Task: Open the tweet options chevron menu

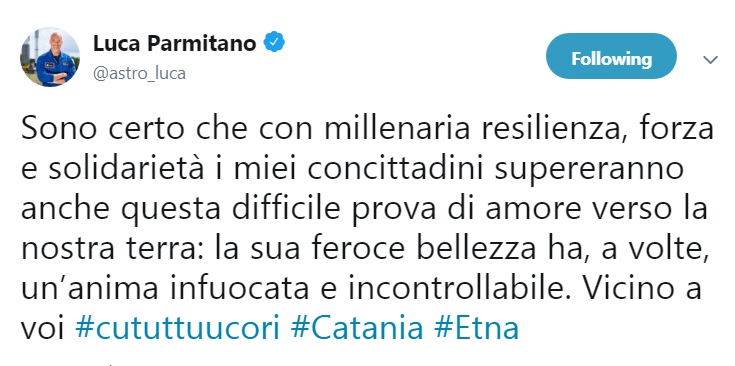Action: point(711,60)
